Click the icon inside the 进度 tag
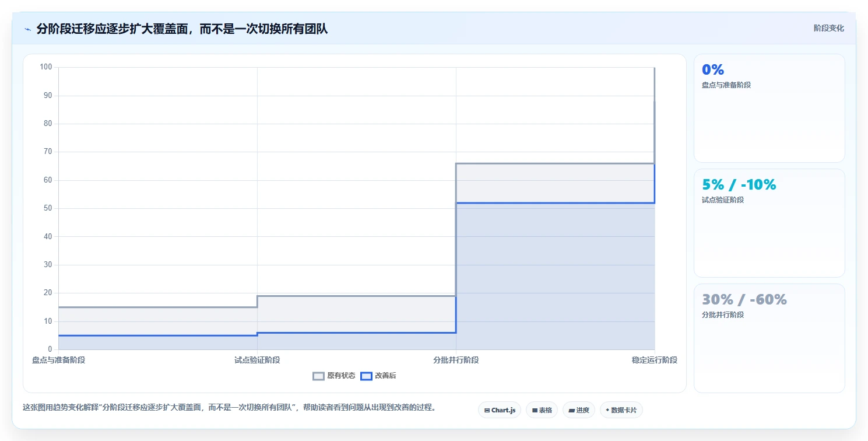Screen dimensions: 868x441 point(571,411)
